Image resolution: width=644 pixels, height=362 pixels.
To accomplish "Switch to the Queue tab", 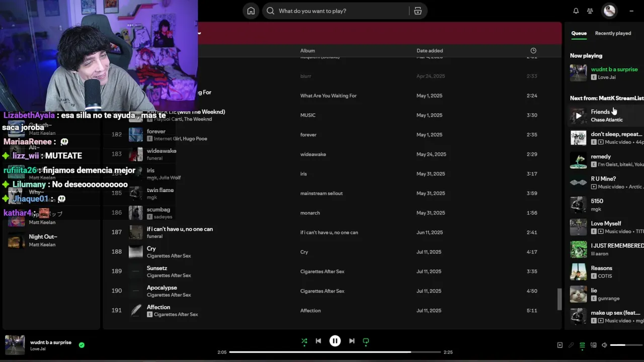I will (579, 33).
